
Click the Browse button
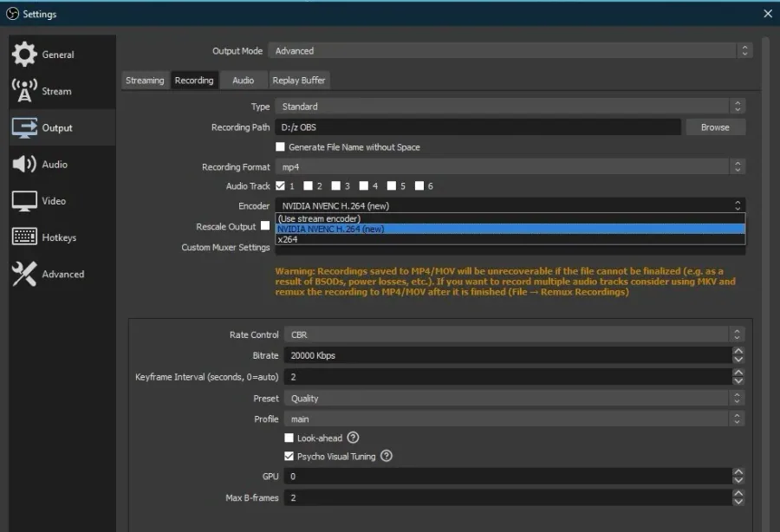coord(715,127)
